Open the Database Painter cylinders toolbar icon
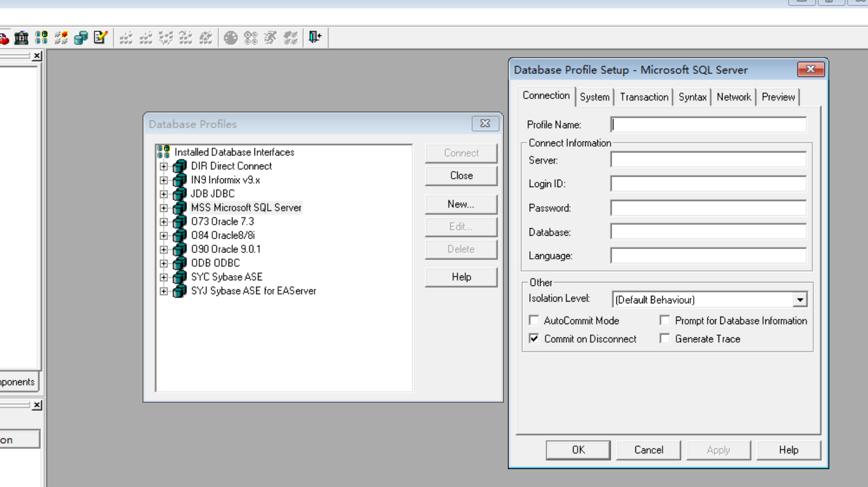Viewport: 868px width, 487px height. pyautogui.click(x=80, y=38)
